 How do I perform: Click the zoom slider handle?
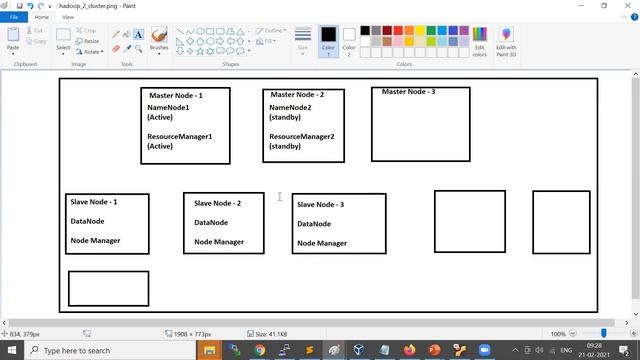pos(603,333)
